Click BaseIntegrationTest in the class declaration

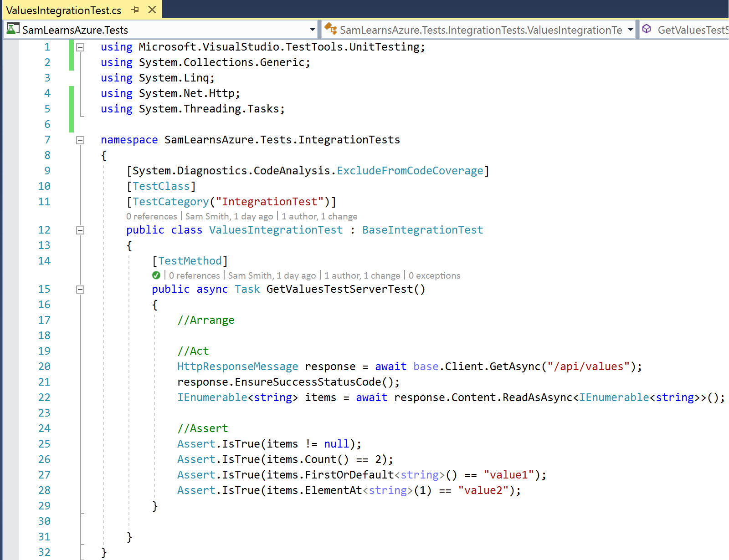tap(422, 230)
